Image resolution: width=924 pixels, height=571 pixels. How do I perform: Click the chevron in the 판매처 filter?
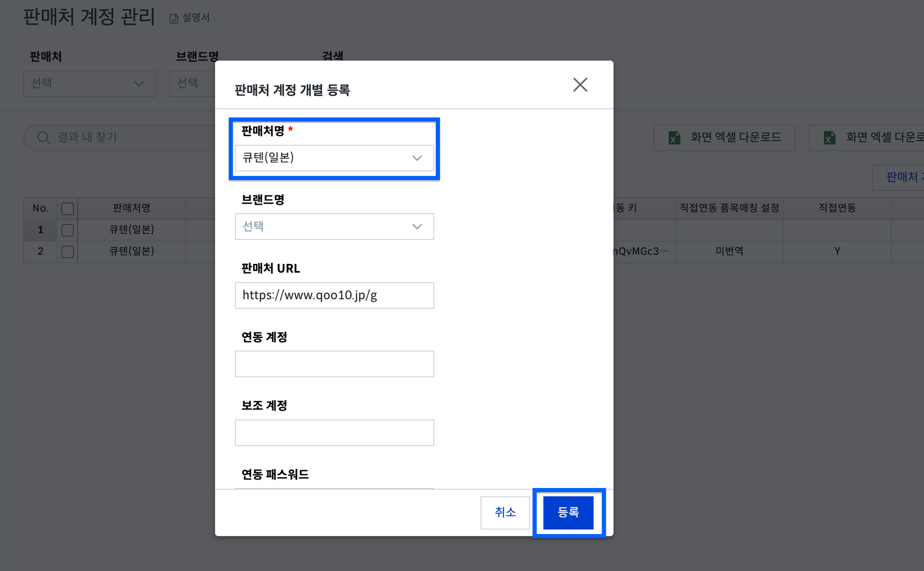139,84
